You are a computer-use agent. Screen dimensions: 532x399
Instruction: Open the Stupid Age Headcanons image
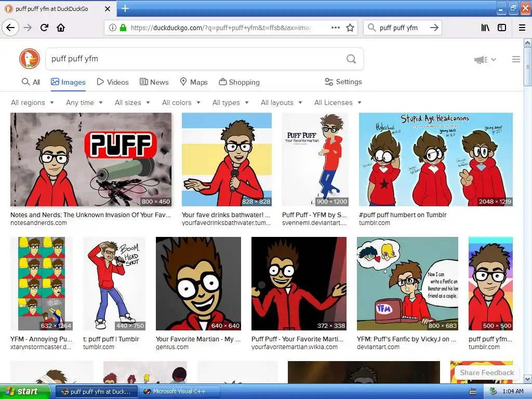tap(436, 159)
